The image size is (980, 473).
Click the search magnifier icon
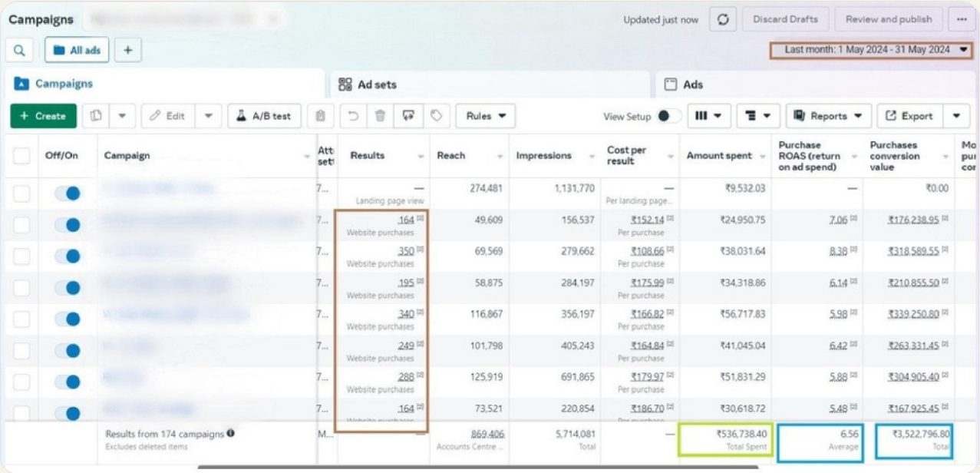[x=19, y=51]
